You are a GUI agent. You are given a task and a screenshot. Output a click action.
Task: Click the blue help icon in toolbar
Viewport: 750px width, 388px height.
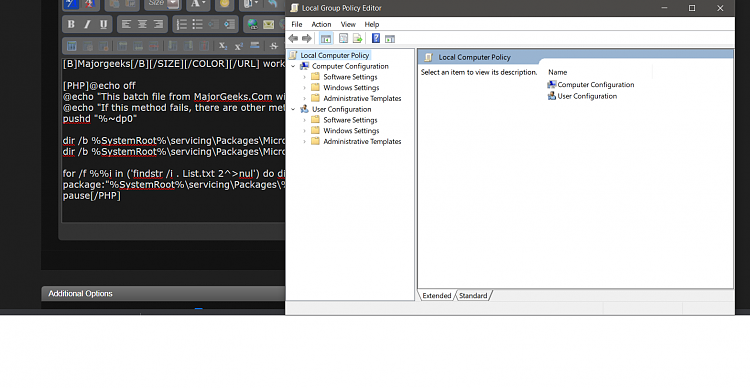pos(376,38)
